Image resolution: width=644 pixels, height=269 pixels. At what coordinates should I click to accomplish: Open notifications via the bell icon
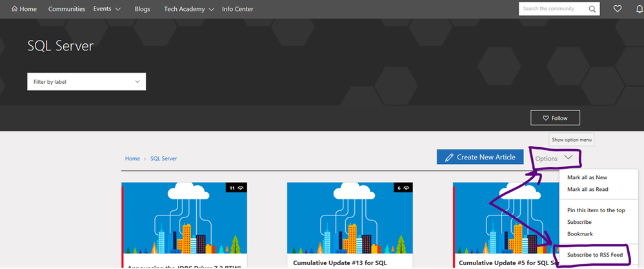point(639,8)
